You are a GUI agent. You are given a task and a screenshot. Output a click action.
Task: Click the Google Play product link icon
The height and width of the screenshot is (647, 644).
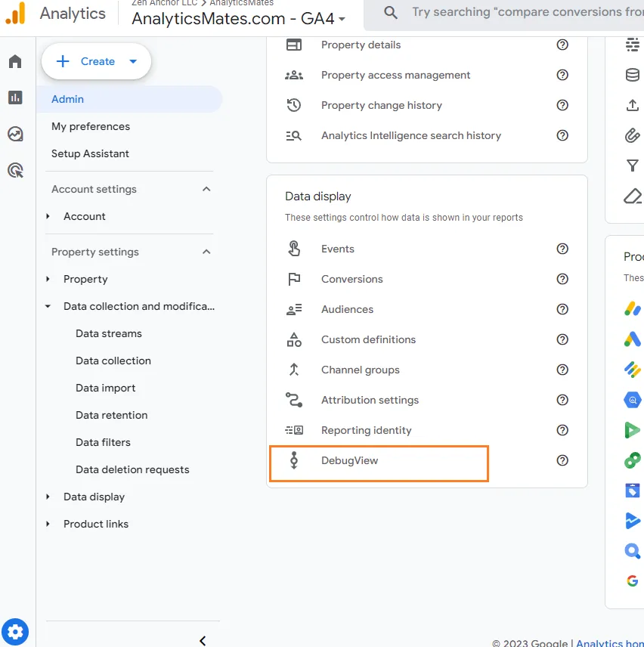[x=632, y=430]
